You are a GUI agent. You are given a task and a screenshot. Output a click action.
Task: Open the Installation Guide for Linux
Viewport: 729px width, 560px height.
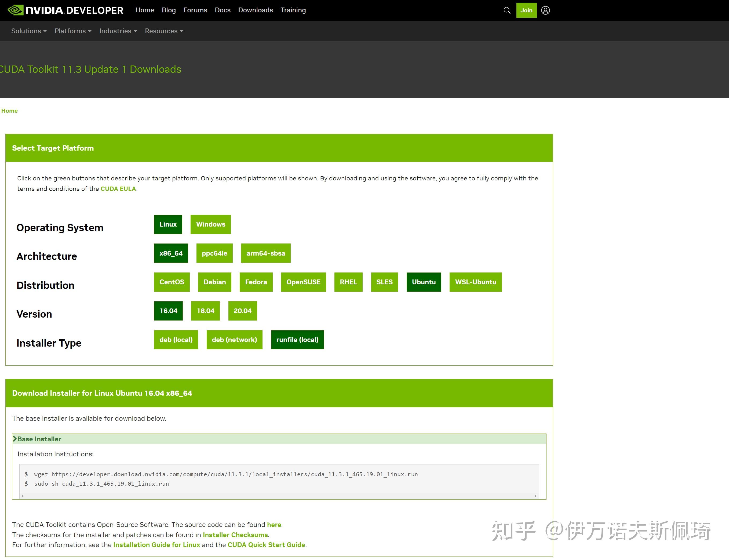pyautogui.click(x=156, y=545)
